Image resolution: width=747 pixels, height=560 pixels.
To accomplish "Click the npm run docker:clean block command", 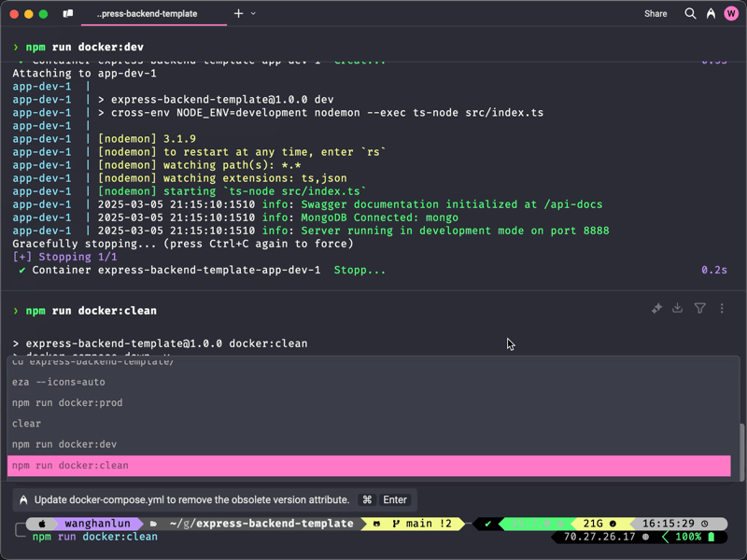I will 91,311.
